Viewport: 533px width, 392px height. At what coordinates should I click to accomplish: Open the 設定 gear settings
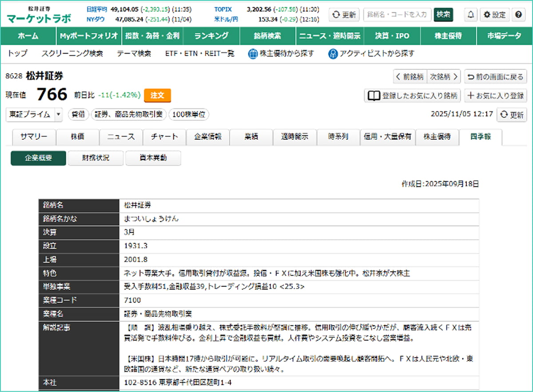tap(494, 15)
